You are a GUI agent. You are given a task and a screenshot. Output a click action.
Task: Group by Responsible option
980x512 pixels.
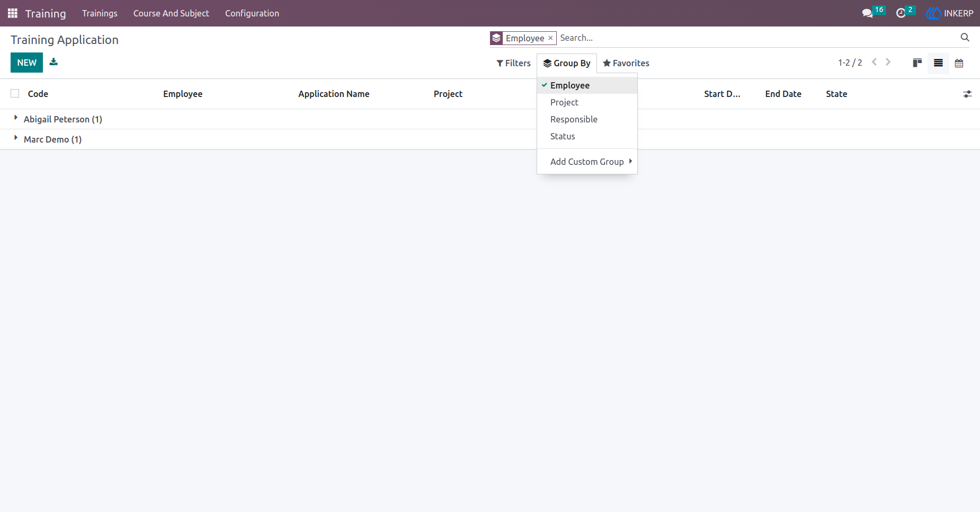(x=587, y=119)
